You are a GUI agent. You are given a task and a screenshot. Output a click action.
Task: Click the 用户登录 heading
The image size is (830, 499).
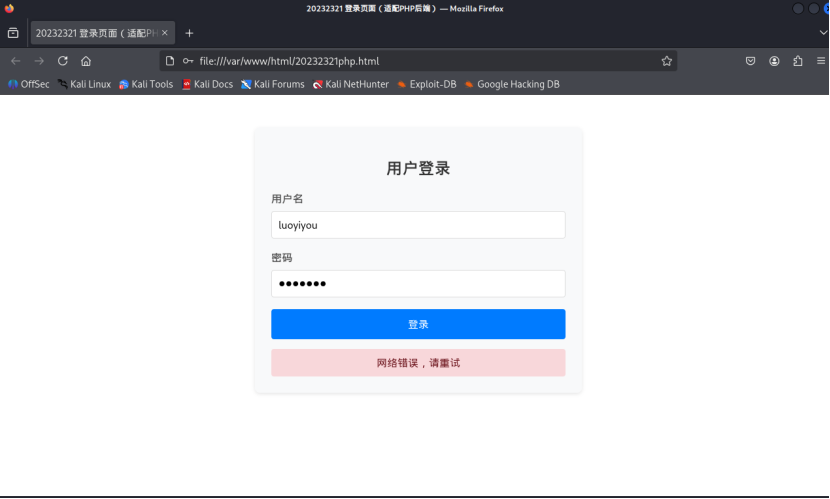click(418, 168)
